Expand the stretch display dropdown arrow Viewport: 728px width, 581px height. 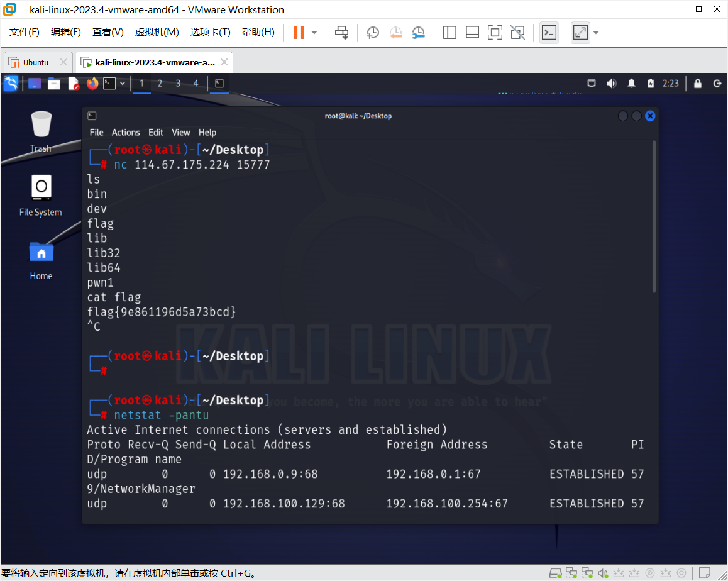(596, 33)
